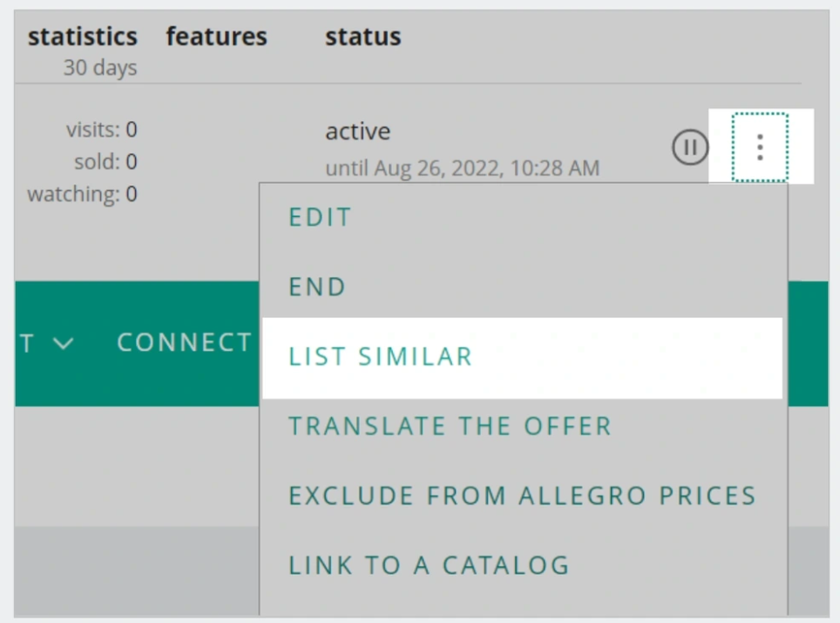
Task: Click LIST SIMILAR menu entry
Action: click(x=381, y=356)
